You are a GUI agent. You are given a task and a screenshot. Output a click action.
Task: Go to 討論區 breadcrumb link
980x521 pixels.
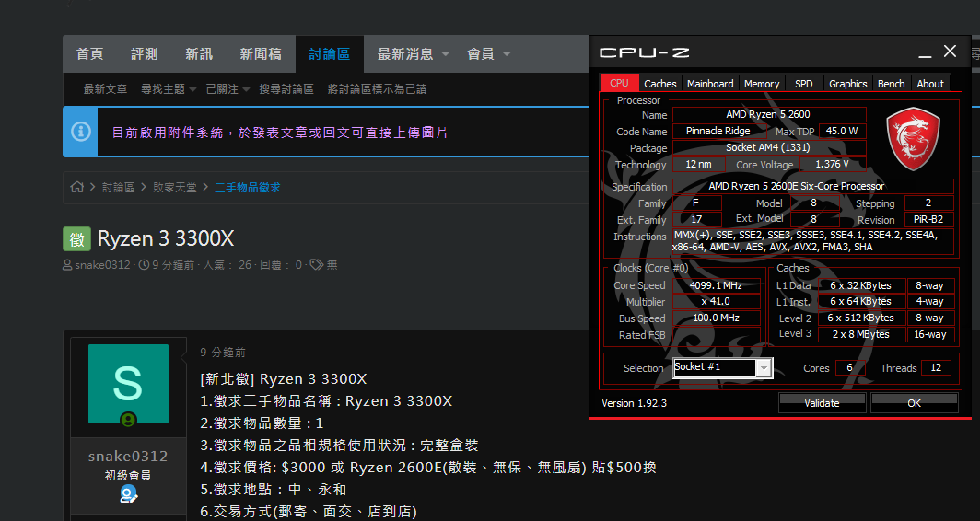click(118, 188)
